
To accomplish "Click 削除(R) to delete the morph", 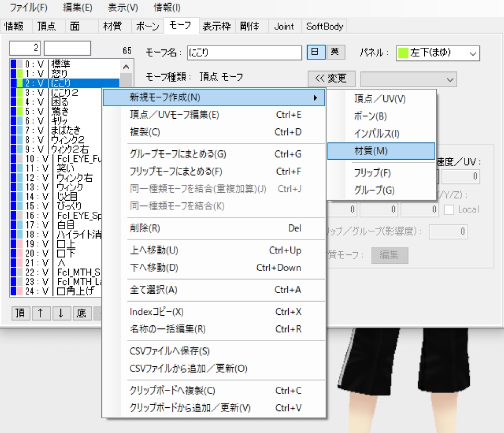I will click(214, 228).
